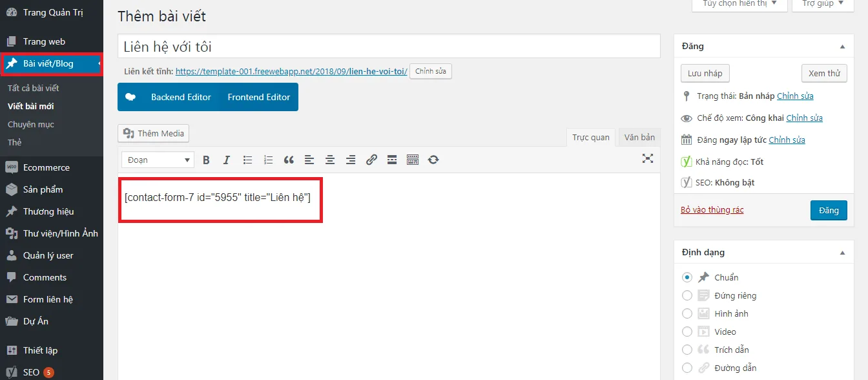The width and height of the screenshot is (868, 380).
Task: Click the Frontend Editor button
Action: click(259, 97)
